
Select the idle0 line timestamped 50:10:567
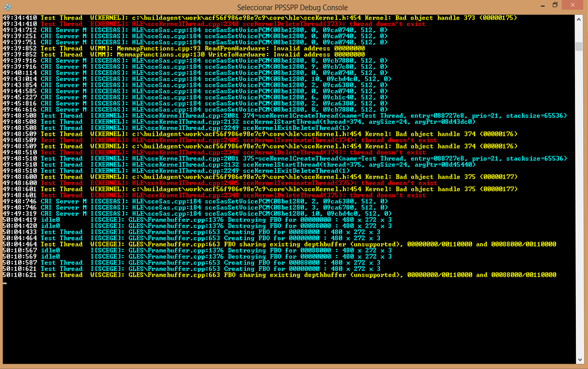click(197, 250)
